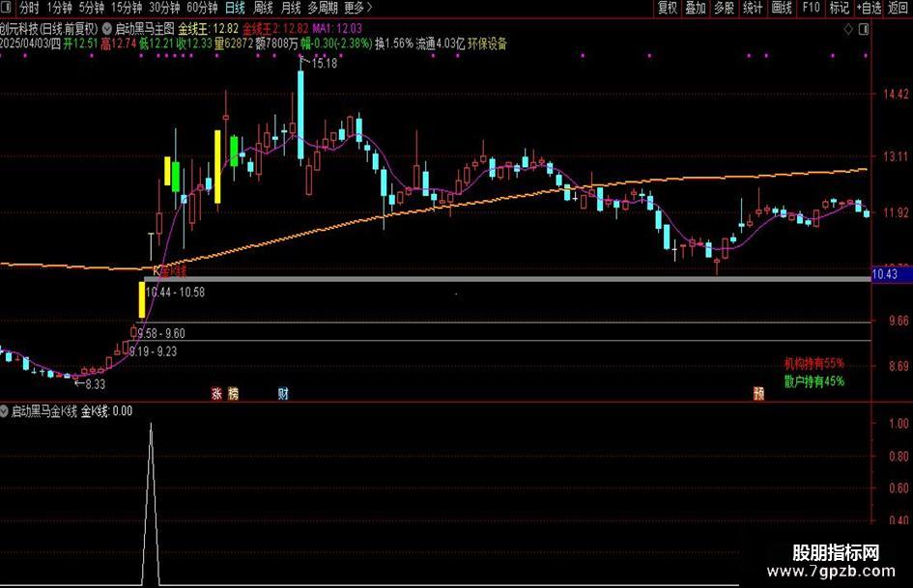This screenshot has height=588, width=913.
Task: Expand main indicator 启动黑马主图 dropdown arrow
Action: pyautogui.click(x=107, y=27)
